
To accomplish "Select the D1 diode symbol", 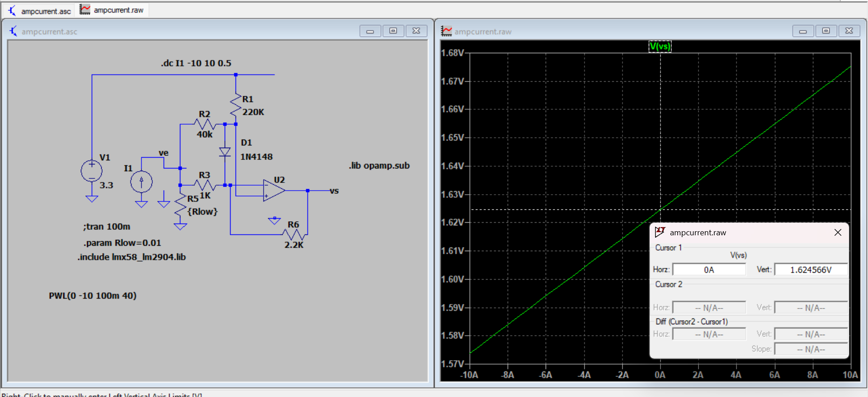I will coord(225,152).
